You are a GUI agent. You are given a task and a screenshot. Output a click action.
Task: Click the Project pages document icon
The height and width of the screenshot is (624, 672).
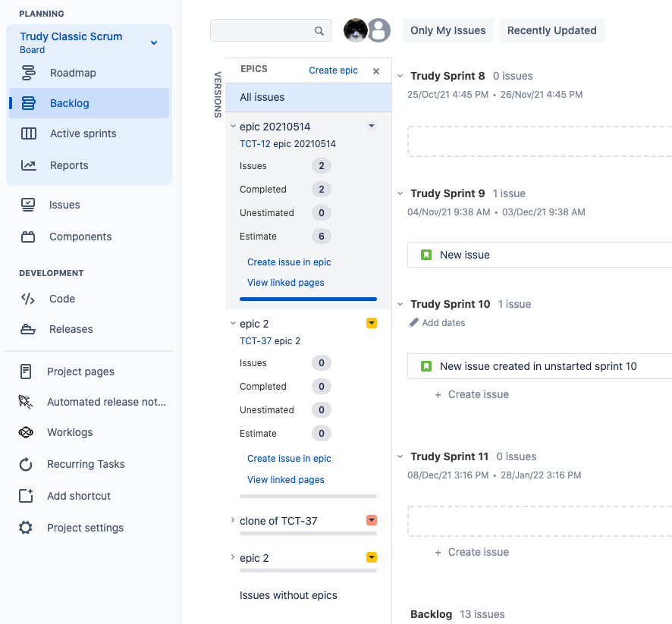coord(26,372)
